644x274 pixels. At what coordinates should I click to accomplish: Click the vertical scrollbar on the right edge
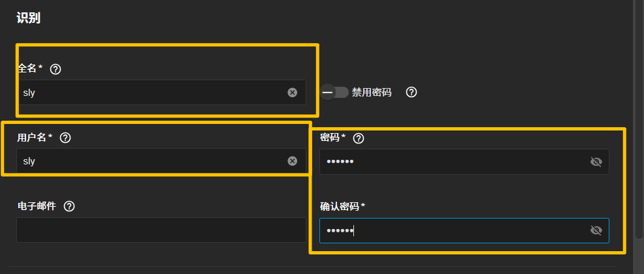pyautogui.click(x=639, y=119)
